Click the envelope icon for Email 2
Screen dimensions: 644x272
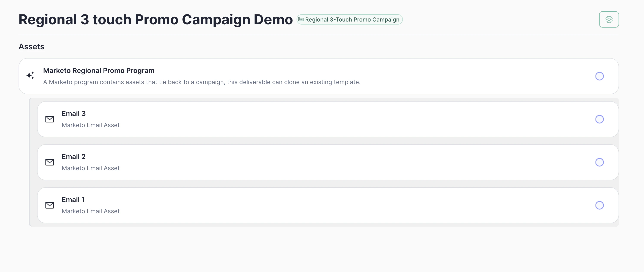[x=50, y=162]
